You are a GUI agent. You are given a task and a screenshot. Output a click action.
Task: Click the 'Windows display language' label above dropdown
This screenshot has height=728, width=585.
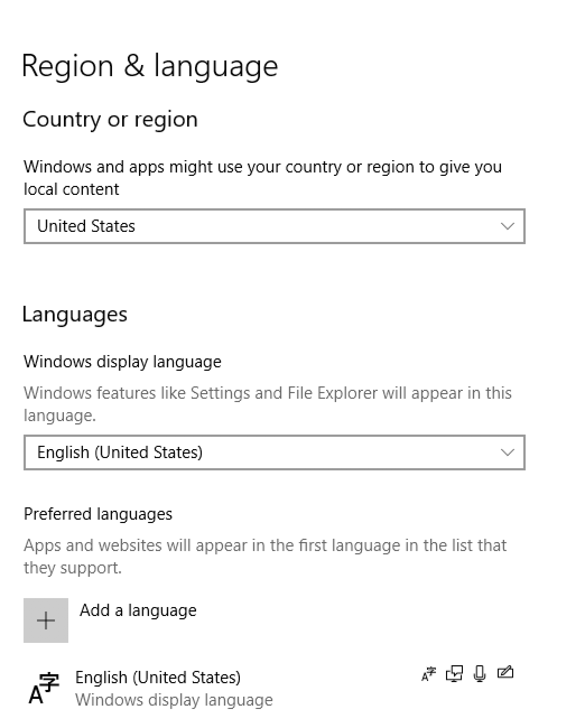coord(123,362)
